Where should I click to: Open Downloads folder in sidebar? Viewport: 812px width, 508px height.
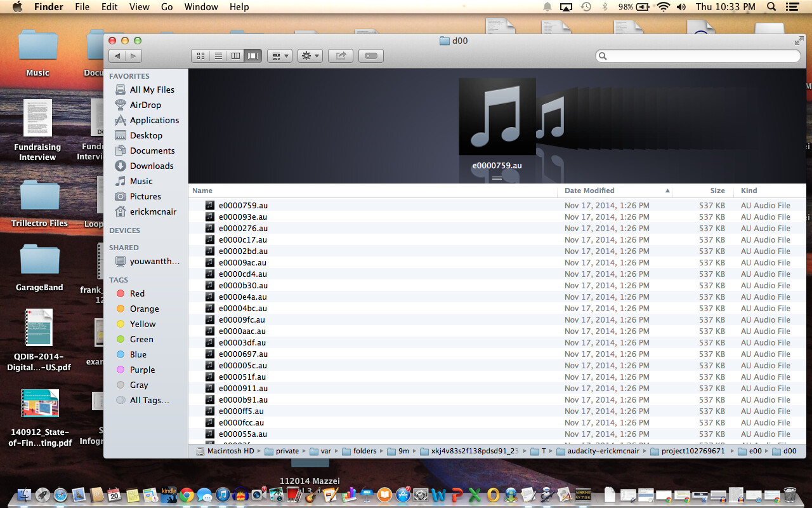(x=152, y=166)
